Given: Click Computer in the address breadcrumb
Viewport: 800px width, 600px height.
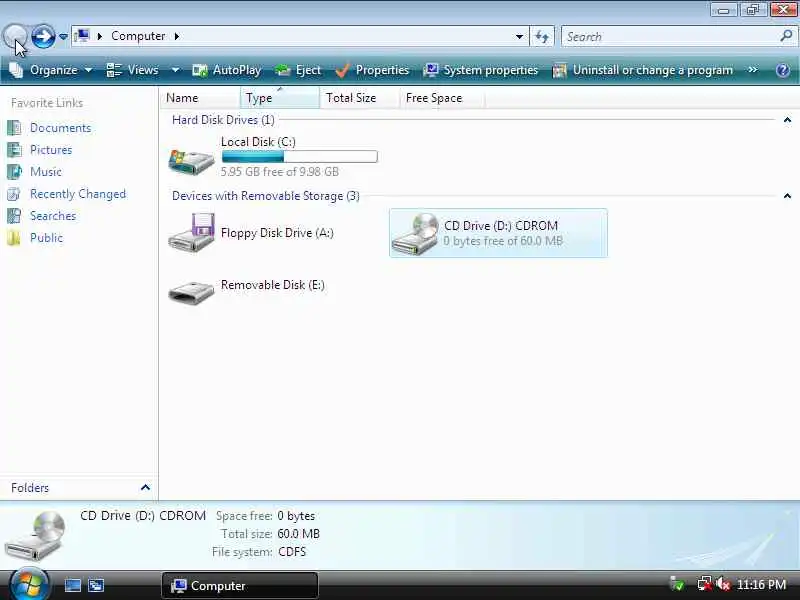Looking at the screenshot, I should [x=138, y=36].
